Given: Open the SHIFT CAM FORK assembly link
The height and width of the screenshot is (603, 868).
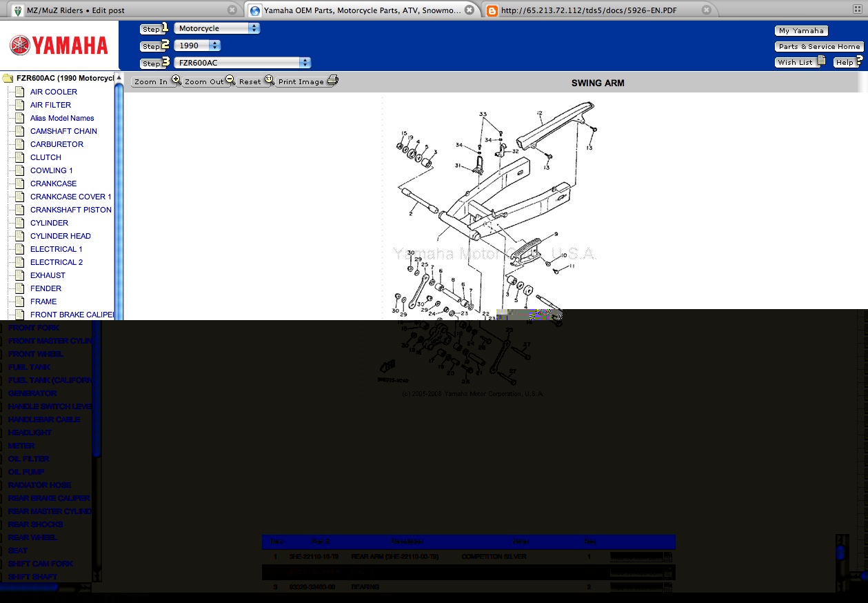Looking at the screenshot, I should click(x=41, y=564).
